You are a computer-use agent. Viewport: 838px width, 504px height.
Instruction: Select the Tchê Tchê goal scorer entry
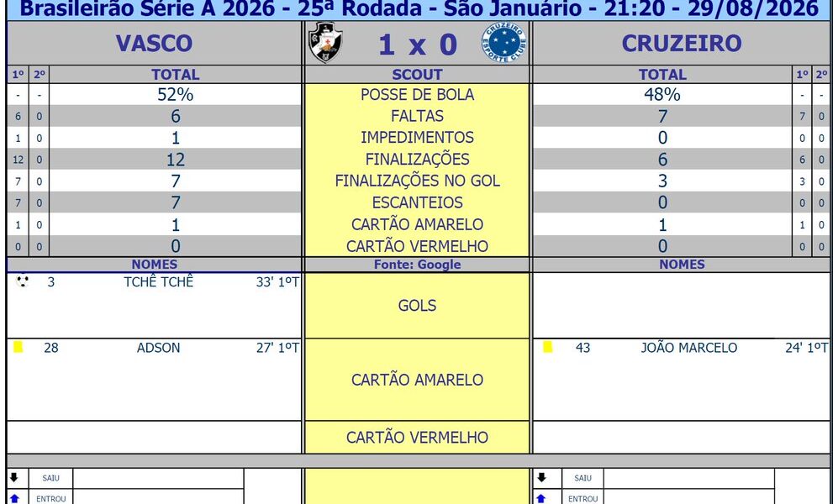coord(158,282)
